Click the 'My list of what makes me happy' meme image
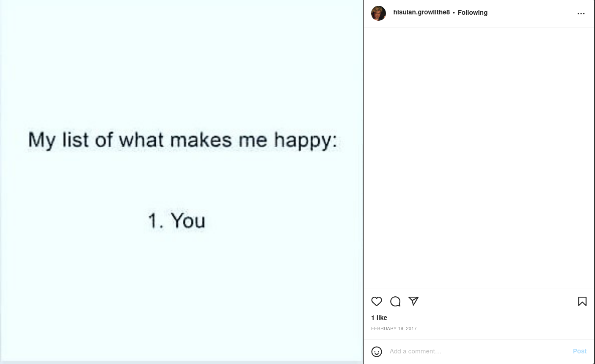The height and width of the screenshot is (364, 595). coord(182,182)
